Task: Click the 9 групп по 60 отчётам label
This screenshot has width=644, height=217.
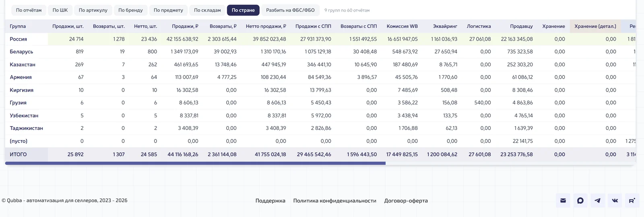Action: 347,10
